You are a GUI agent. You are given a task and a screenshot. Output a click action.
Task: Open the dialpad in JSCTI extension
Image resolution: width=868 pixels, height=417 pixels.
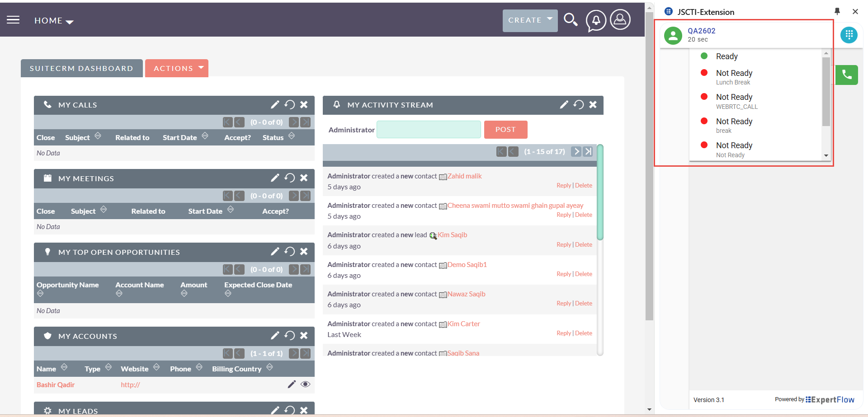point(849,35)
